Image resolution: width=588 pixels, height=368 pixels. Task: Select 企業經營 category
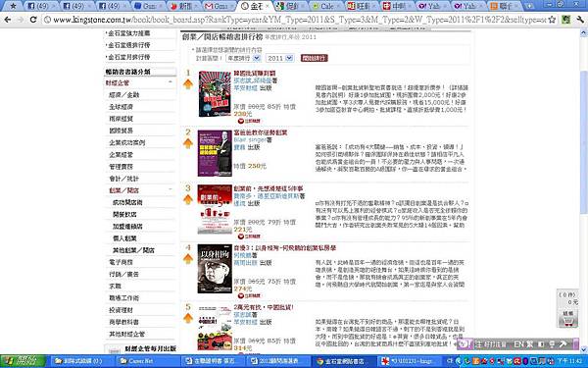coord(122,155)
